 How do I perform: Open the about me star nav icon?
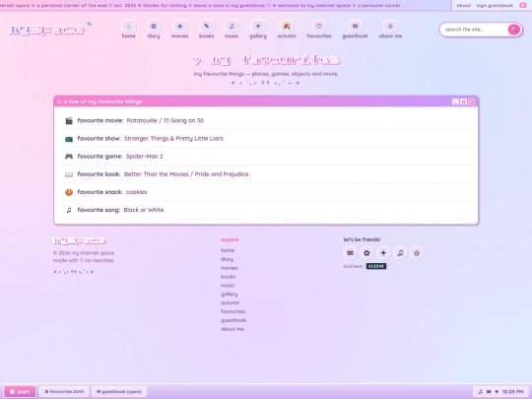[390, 27]
